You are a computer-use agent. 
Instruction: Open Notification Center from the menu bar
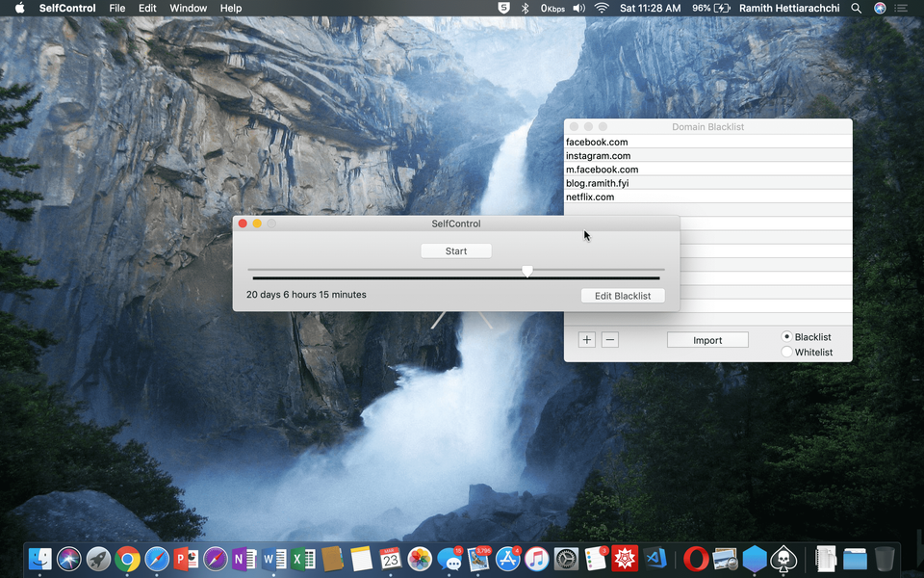902,8
